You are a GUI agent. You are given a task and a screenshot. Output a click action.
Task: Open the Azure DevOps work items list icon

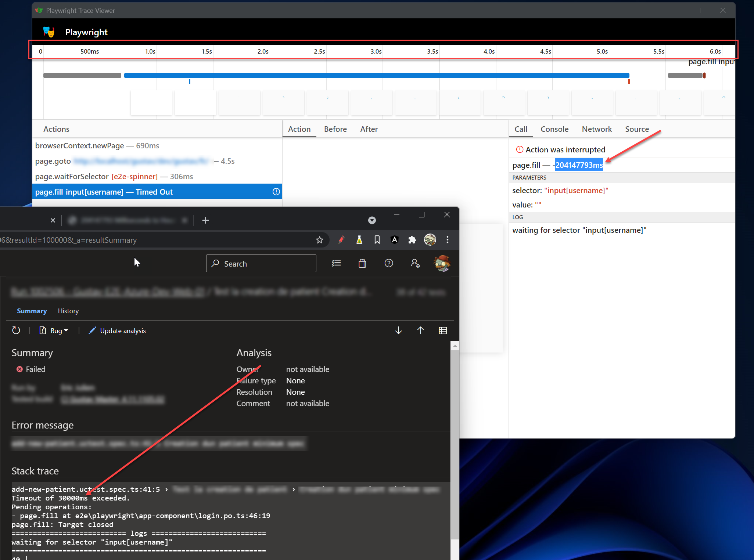point(336,263)
